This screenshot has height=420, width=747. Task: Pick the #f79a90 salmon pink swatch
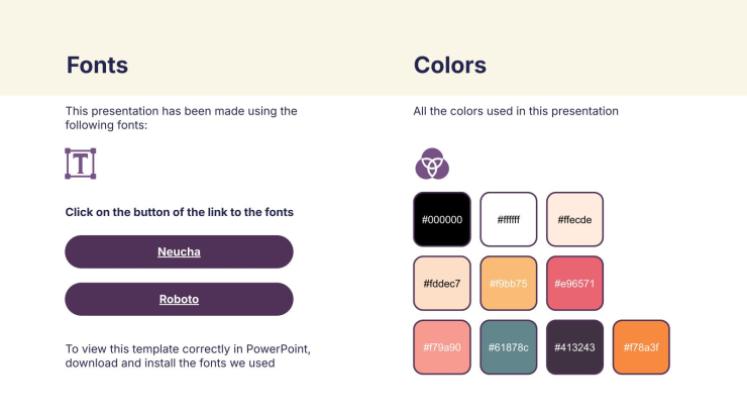[x=442, y=347]
